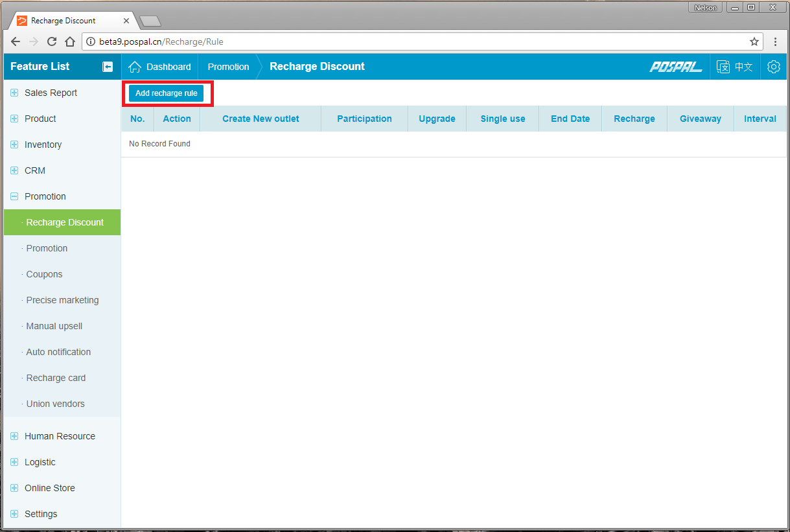The width and height of the screenshot is (790, 532).
Task: Expand the CRM plus icon
Action: [14, 170]
